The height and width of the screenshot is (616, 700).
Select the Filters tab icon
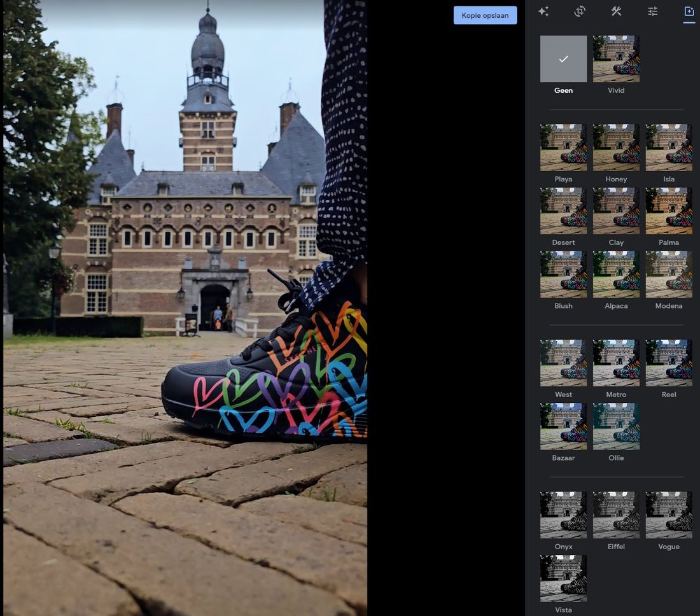click(689, 11)
